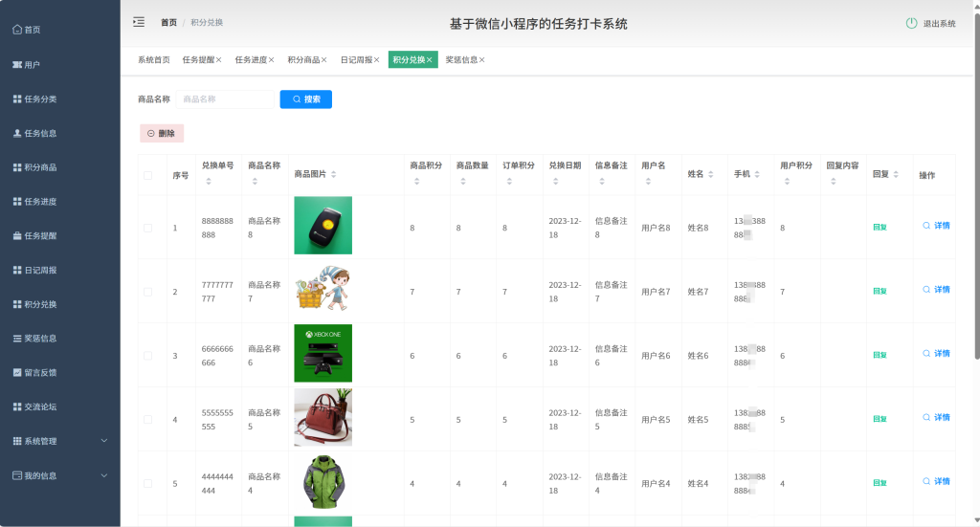This screenshot has width=980, height=527.
Task: Click the vertical page scrollbar
Action: 977,185
